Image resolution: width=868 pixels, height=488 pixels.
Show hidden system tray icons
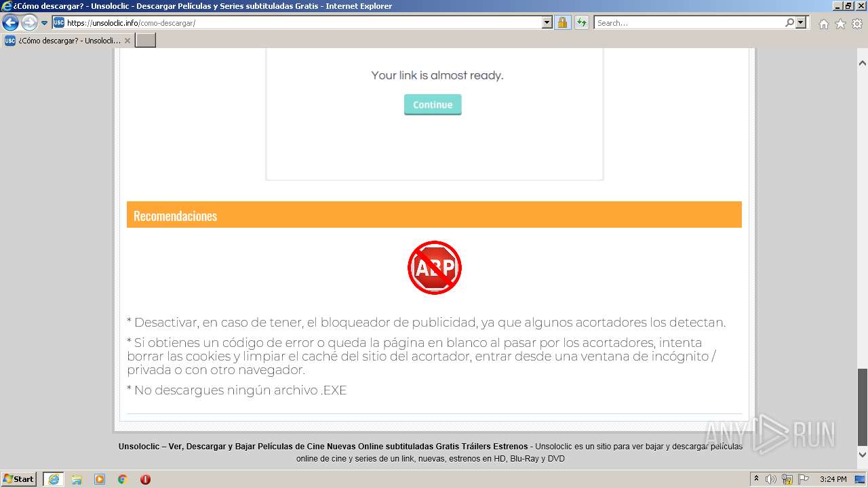[x=757, y=479]
